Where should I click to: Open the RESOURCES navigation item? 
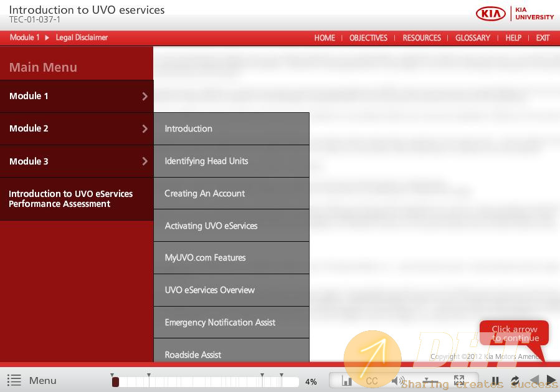pyautogui.click(x=422, y=38)
